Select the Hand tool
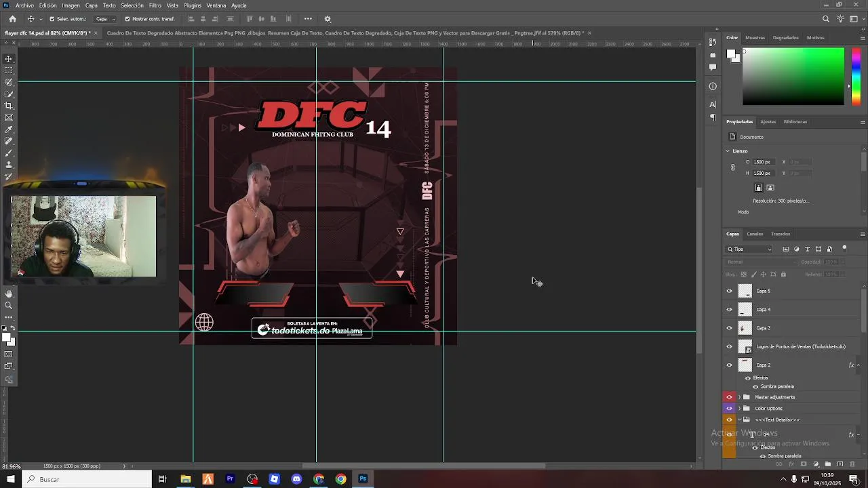The width and height of the screenshot is (868, 488). point(9,293)
